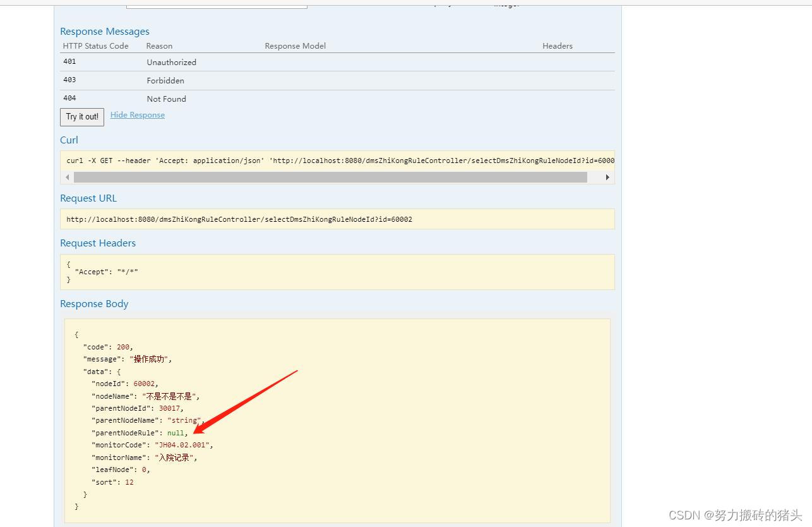Click the "message": "操作成功" line
812x527 pixels.
128,359
